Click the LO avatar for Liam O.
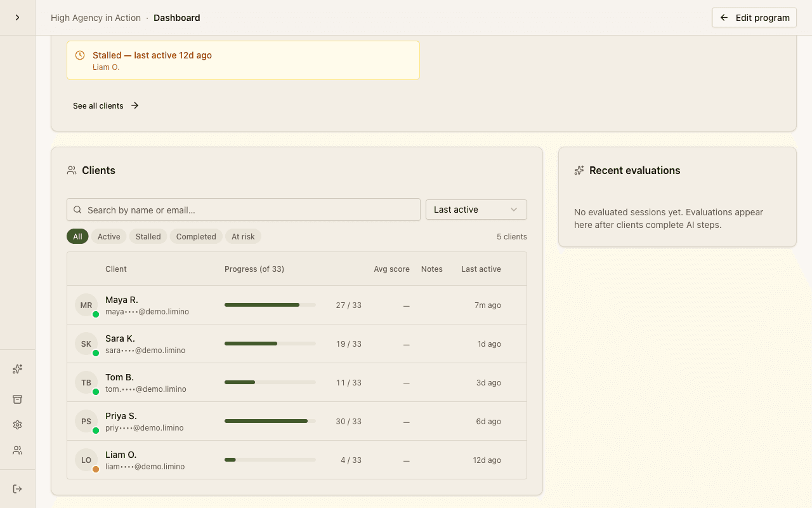812x508 pixels. coord(86,460)
